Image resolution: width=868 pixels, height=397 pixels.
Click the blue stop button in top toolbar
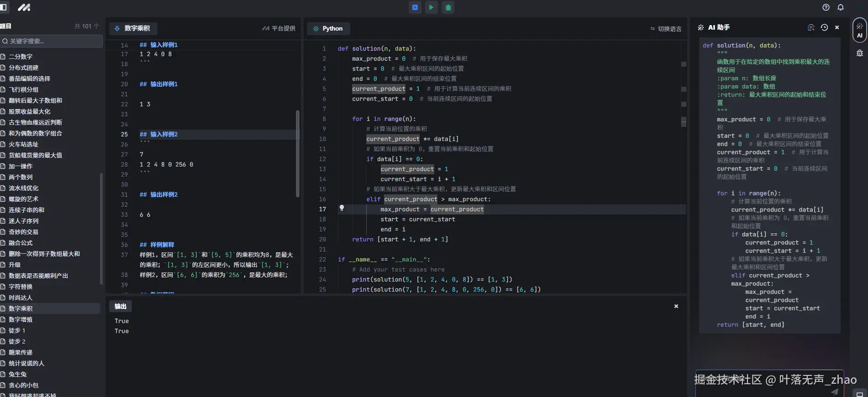pyautogui.click(x=415, y=7)
